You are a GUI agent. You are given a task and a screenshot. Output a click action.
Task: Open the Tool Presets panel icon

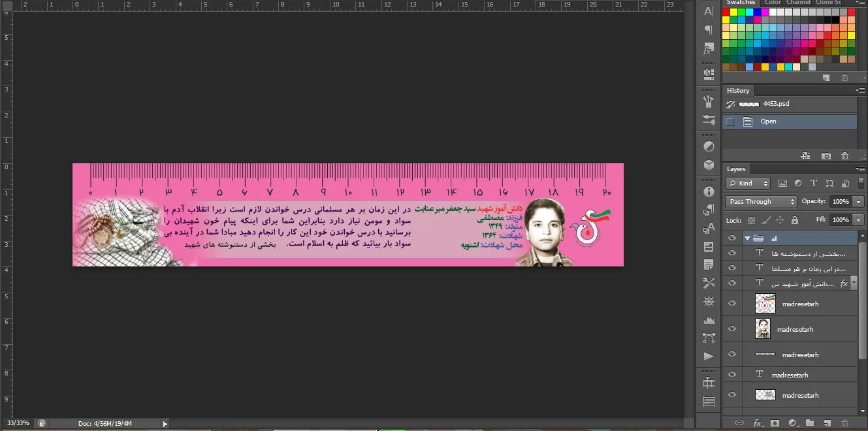[x=709, y=283]
